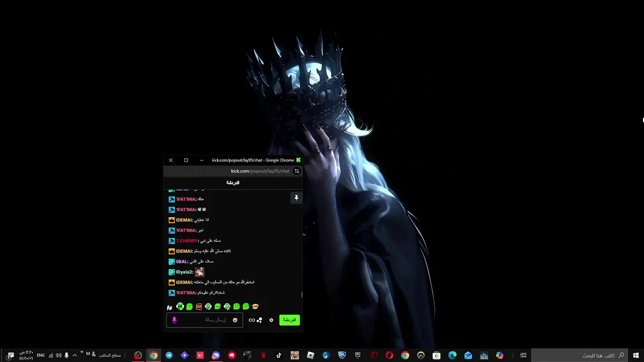Open Outlook mail from taskbar
The image size is (644, 362).
468,355
